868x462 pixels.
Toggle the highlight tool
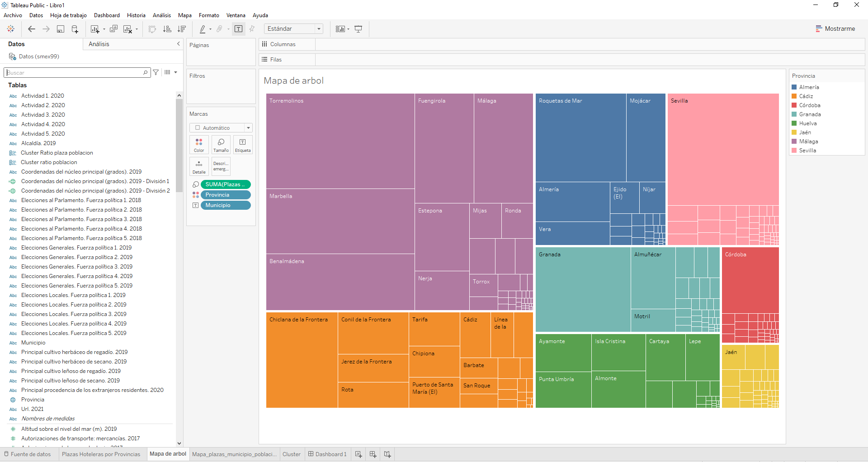pyautogui.click(x=203, y=28)
